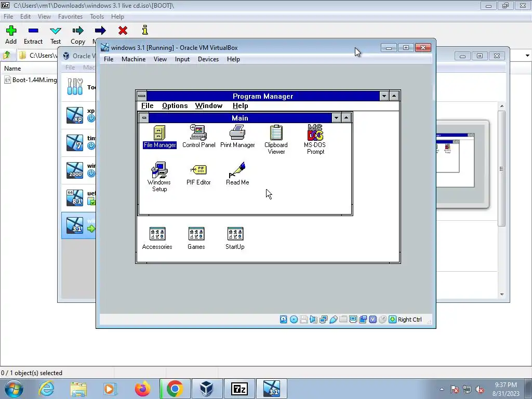Open Program Manager Help menu
This screenshot has width=532, height=399.
[240, 106]
